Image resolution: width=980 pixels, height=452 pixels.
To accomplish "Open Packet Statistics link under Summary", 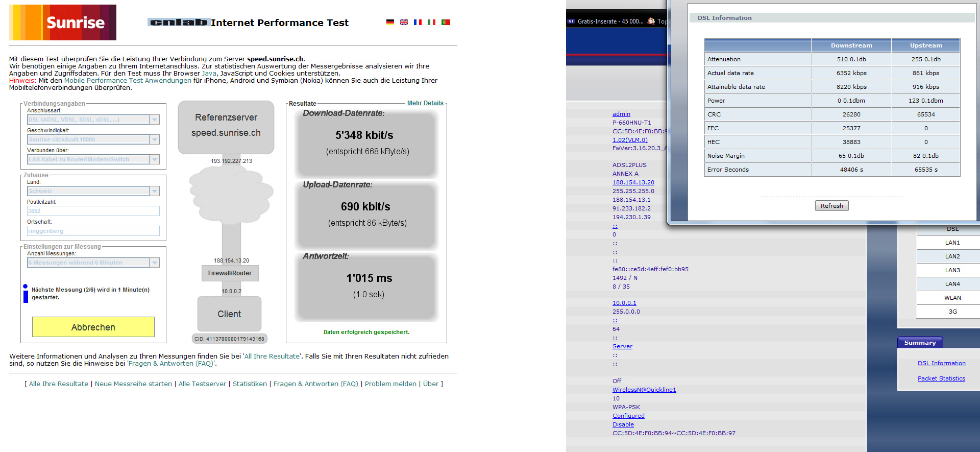I will 941,378.
